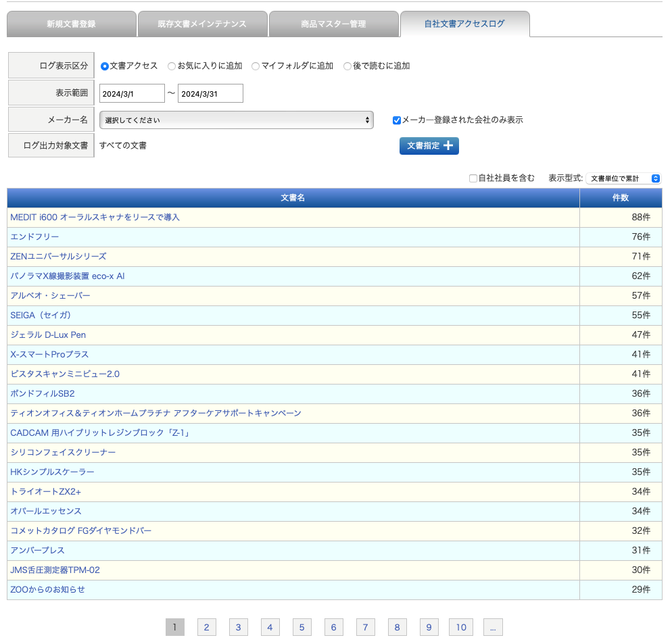The height and width of the screenshot is (644, 672).
Task: Choose the お気に入りに追加 radio option
Action: click(x=172, y=66)
